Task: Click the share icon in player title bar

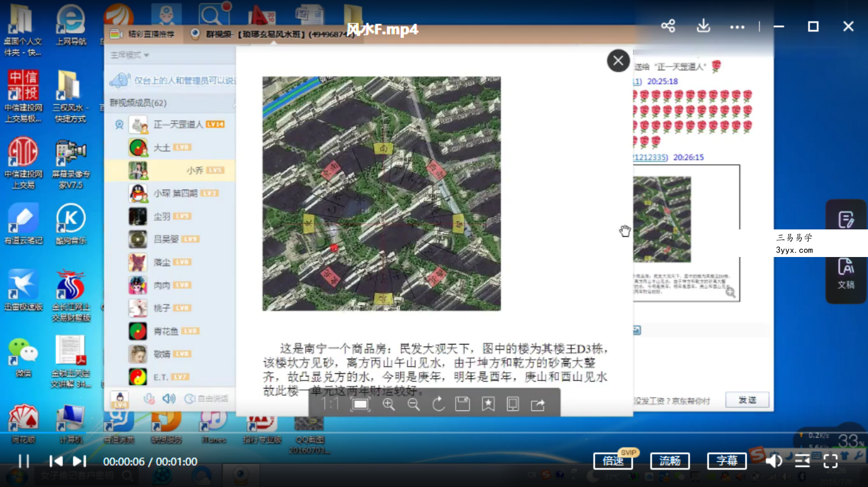Action: (668, 26)
